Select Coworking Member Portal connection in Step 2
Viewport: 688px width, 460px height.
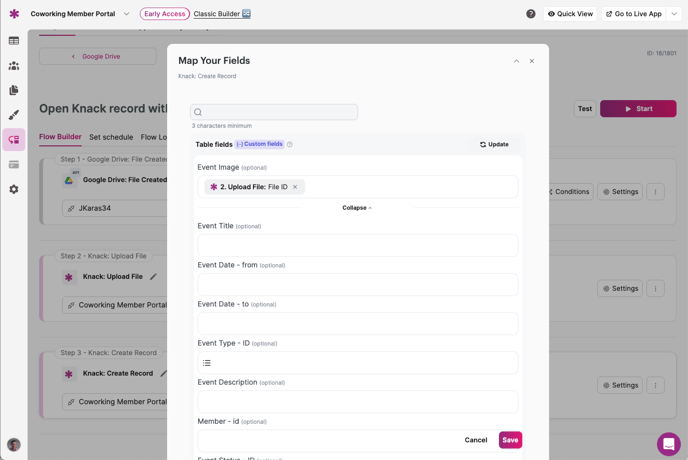tap(115, 305)
